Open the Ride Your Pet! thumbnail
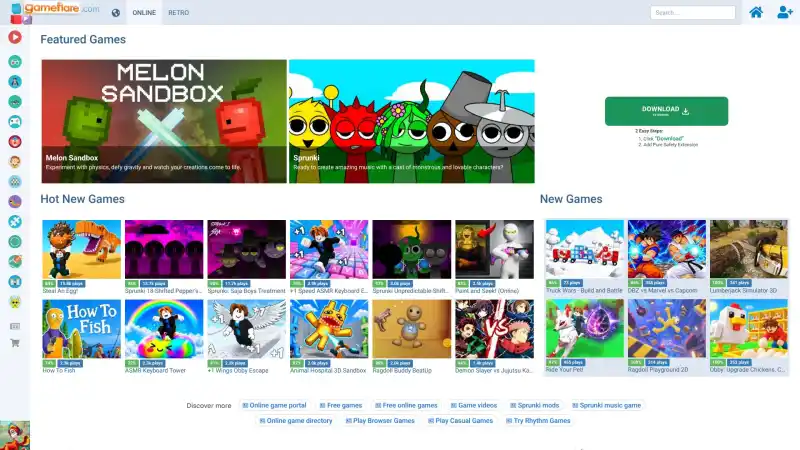Viewport: 800px width, 450px height. 585,328
